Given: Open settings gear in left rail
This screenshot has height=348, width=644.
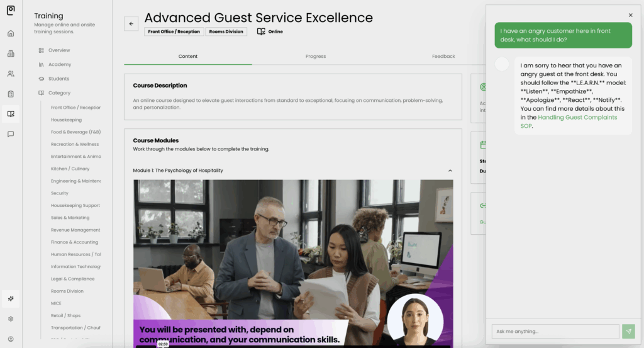Looking at the screenshot, I should tap(11, 319).
